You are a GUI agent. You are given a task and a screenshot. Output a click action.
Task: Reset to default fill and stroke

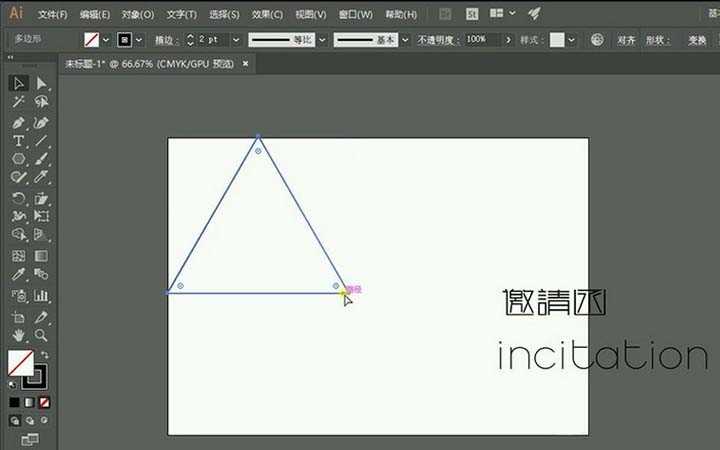tap(12, 385)
